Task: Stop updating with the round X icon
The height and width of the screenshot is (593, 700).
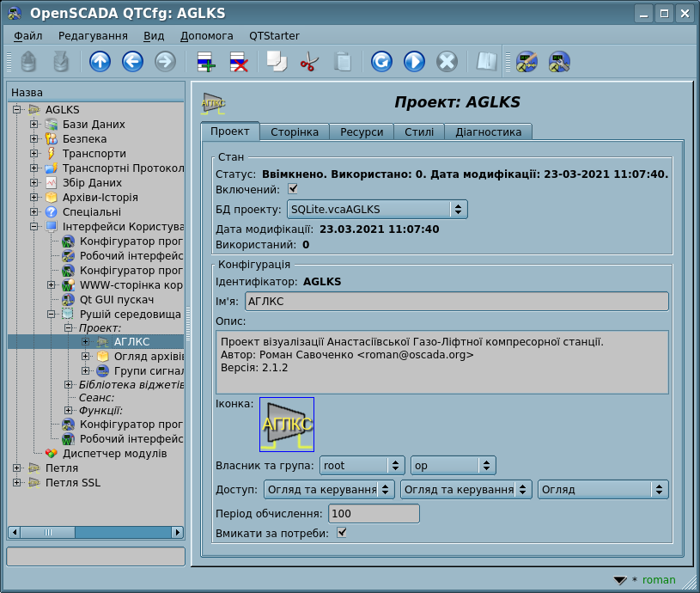Action: pyautogui.click(x=447, y=62)
